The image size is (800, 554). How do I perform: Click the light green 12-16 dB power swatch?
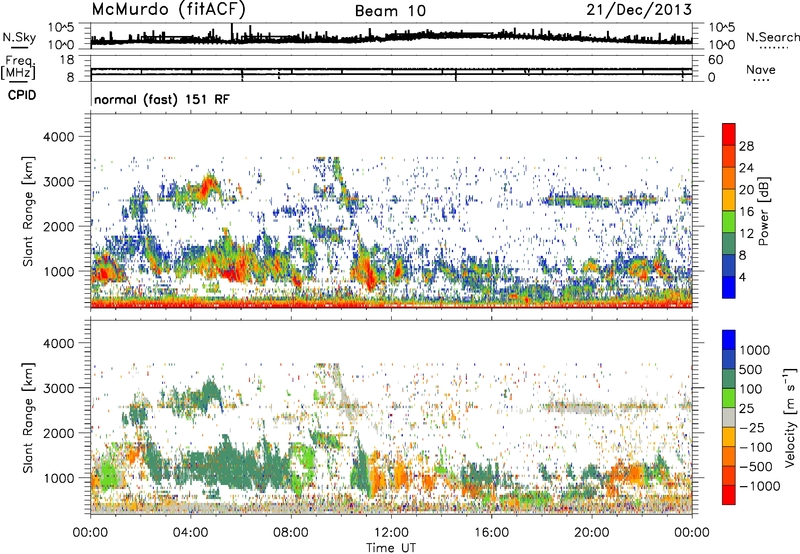(729, 221)
